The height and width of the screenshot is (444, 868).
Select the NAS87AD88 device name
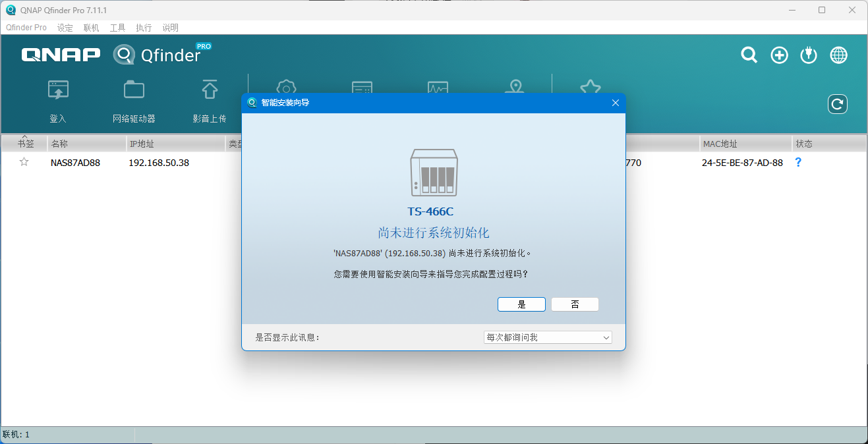coord(75,163)
